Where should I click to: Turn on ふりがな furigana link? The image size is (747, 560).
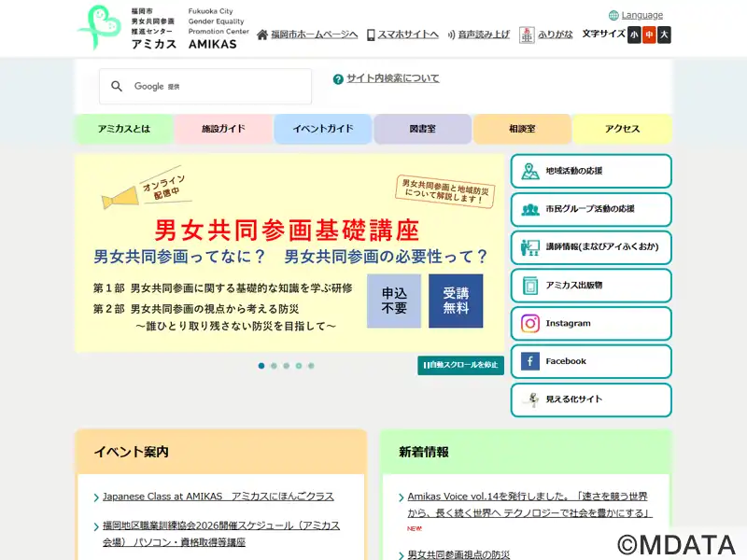coord(556,35)
